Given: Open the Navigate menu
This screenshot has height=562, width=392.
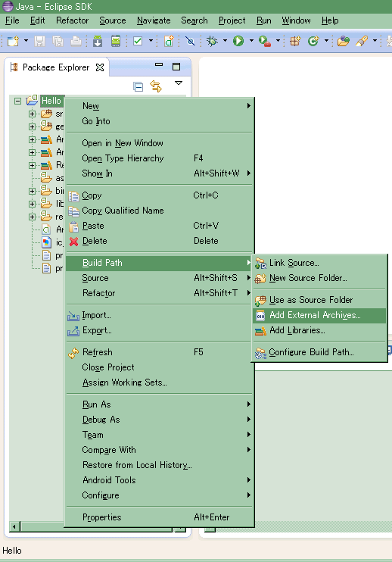Looking at the screenshot, I should [154, 20].
